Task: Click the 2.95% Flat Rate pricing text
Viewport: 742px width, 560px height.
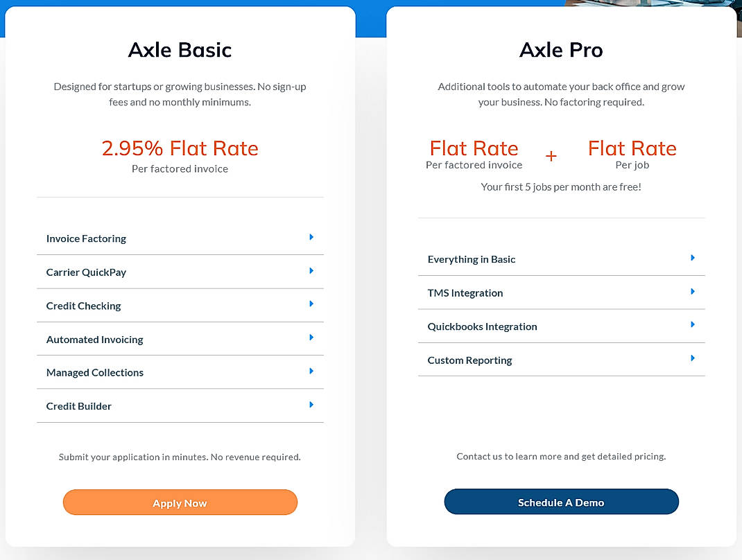Action: pyautogui.click(x=180, y=148)
